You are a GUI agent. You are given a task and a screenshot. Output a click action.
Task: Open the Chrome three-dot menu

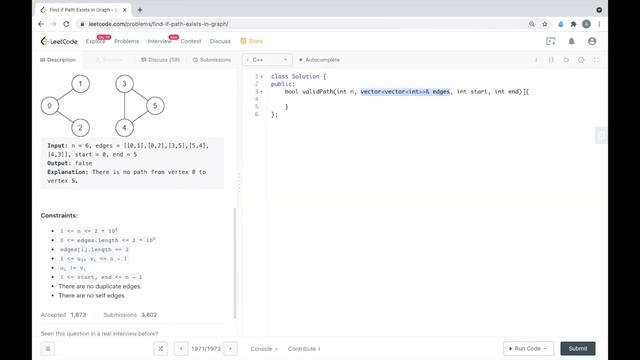pos(599,24)
